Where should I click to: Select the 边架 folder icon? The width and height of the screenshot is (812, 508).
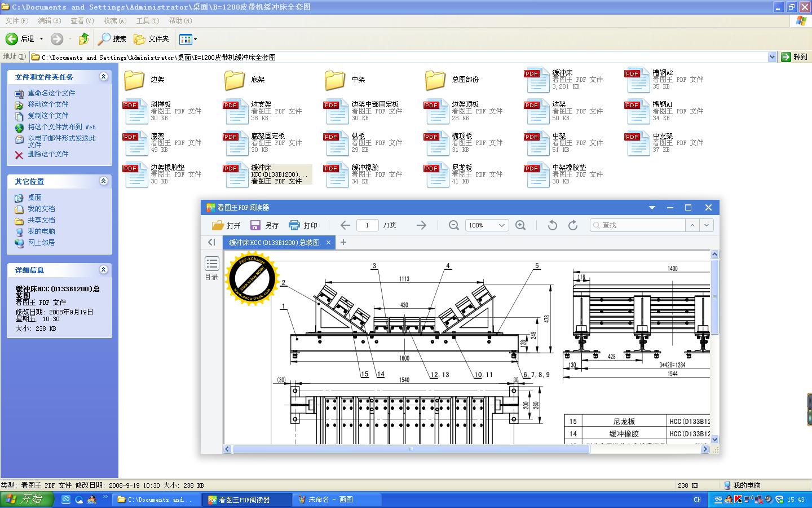(134, 80)
